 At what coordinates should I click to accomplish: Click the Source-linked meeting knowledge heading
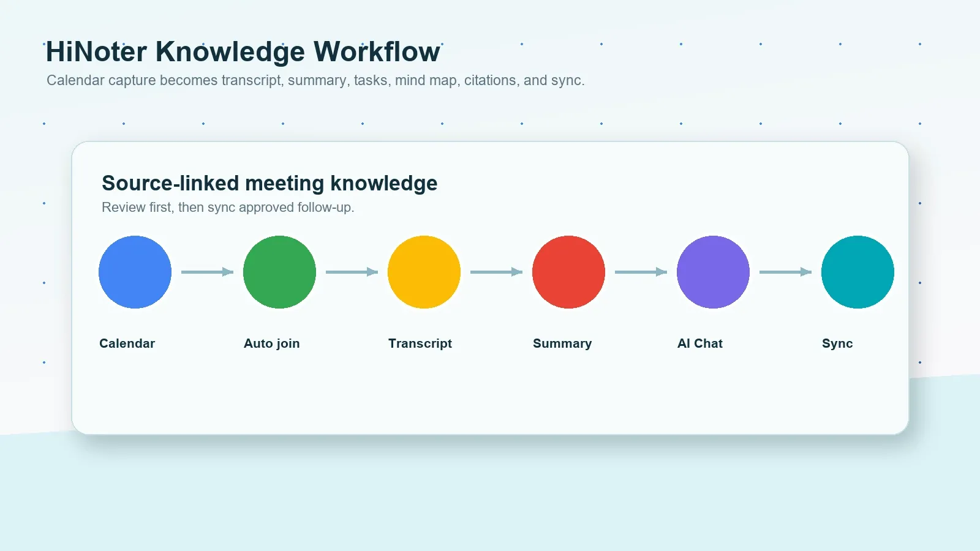pyautogui.click(x=269, y=183)
